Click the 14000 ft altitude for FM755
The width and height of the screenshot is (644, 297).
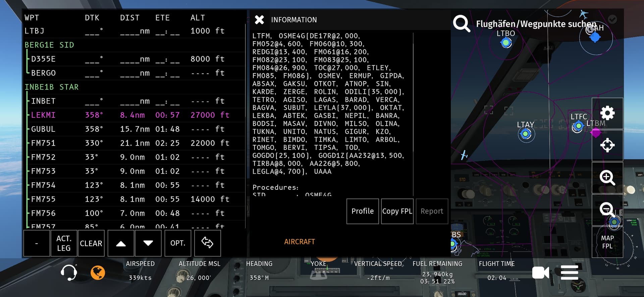(x=210, y=199)
